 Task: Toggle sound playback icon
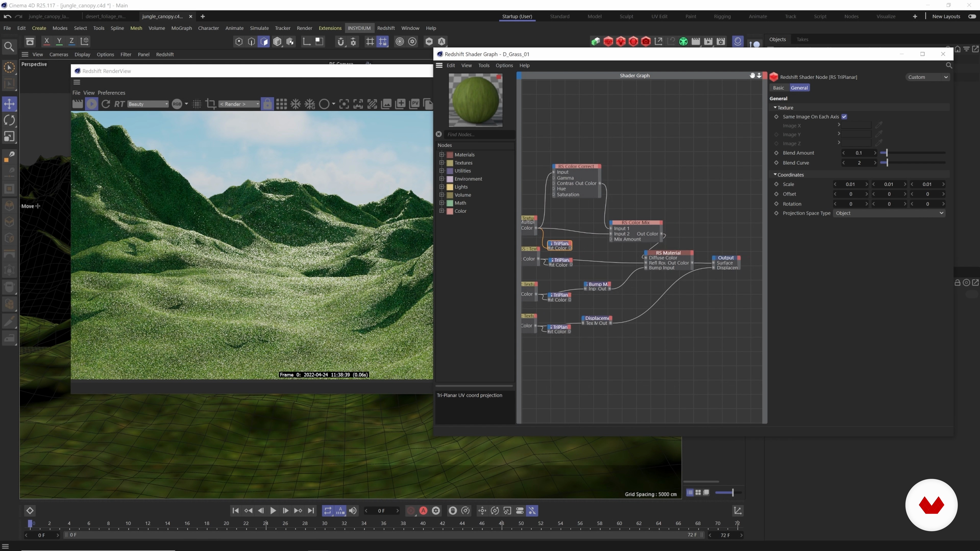(x=353, y=511)
